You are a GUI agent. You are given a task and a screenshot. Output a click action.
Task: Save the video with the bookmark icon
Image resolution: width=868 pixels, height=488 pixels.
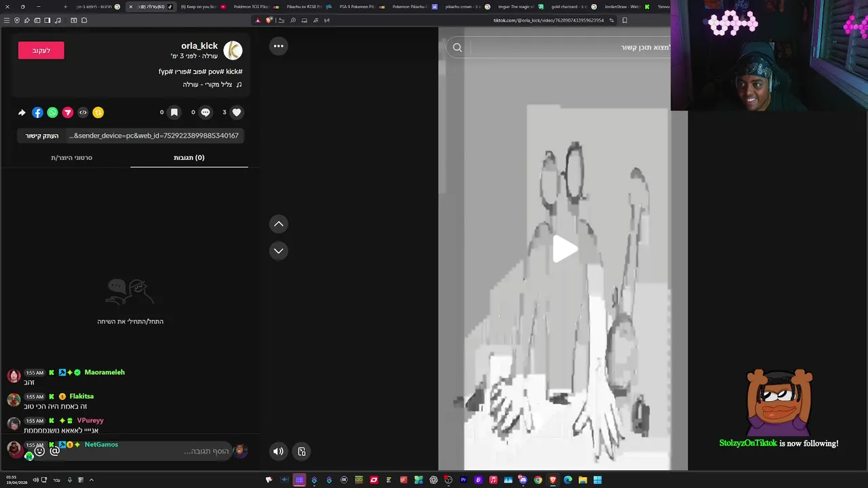pyautogui.click(x=174, y=113)
